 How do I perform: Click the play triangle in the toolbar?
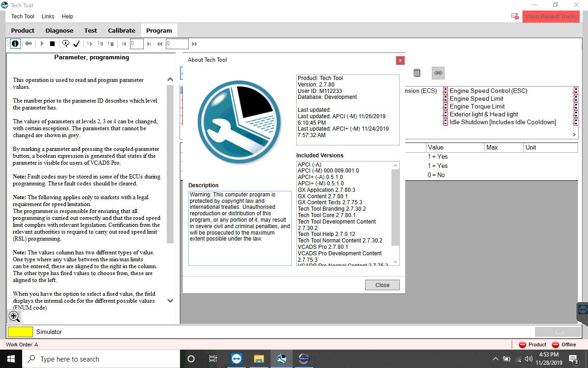(42, 44)
